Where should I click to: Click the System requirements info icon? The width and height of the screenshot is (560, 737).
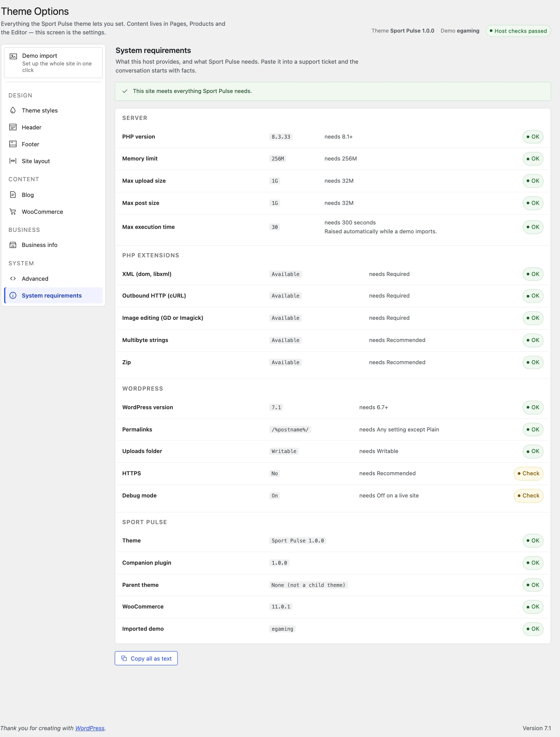click(x=13, y=296)
